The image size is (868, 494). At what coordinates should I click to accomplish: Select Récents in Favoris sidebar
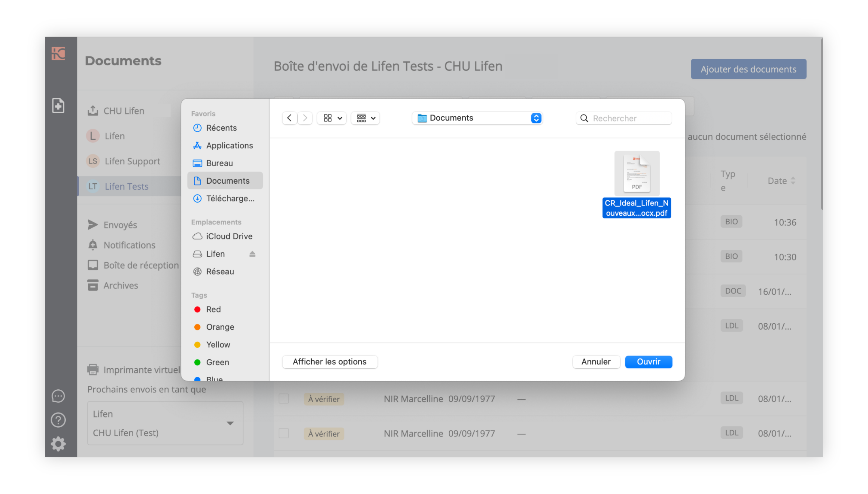click(x=225, y=128)
